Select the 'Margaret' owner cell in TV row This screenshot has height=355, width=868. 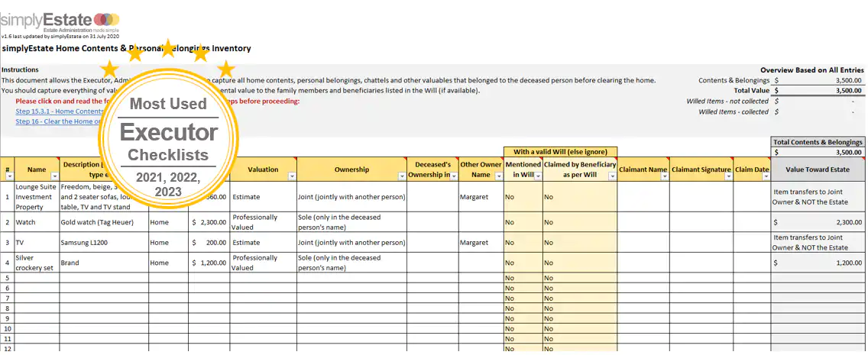[x=481, y=242]
